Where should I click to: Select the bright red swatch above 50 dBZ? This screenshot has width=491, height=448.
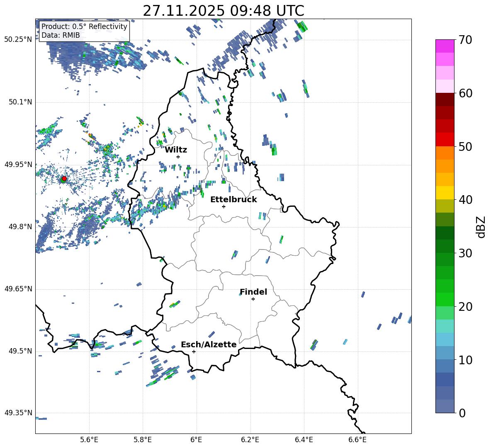[445, 139]
